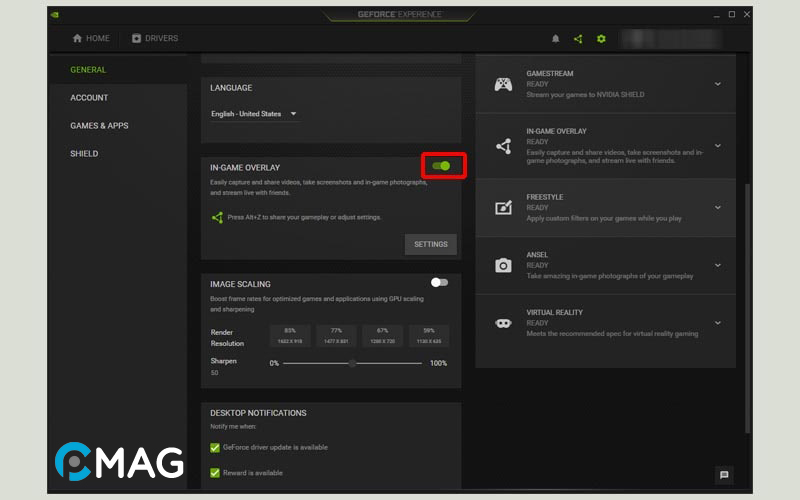Click the DESKTOP NOTIFICATIONS heading
800x500 pixels.
pos(258,413)
